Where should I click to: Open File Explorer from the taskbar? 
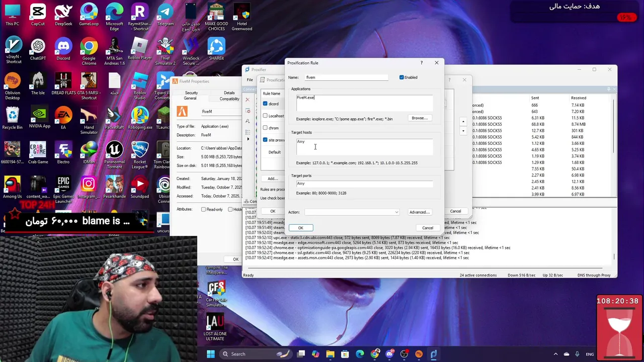tap(331, 354)
